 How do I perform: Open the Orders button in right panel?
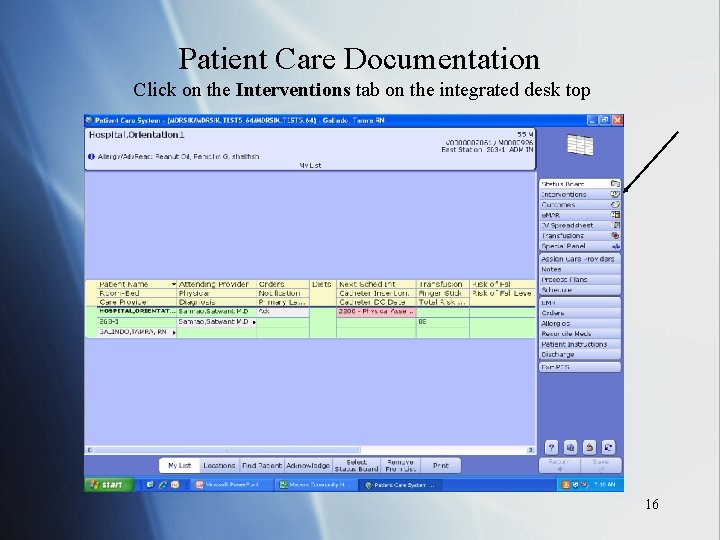[579, 313]
